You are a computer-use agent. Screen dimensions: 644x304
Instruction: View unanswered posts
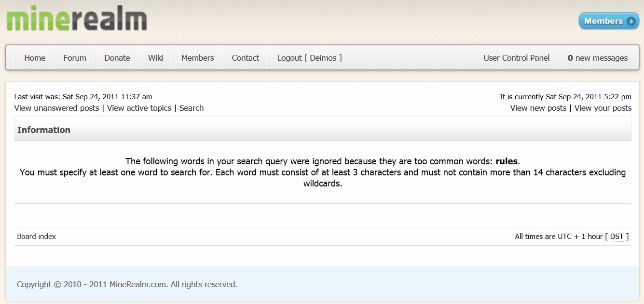tap(56, 108)
